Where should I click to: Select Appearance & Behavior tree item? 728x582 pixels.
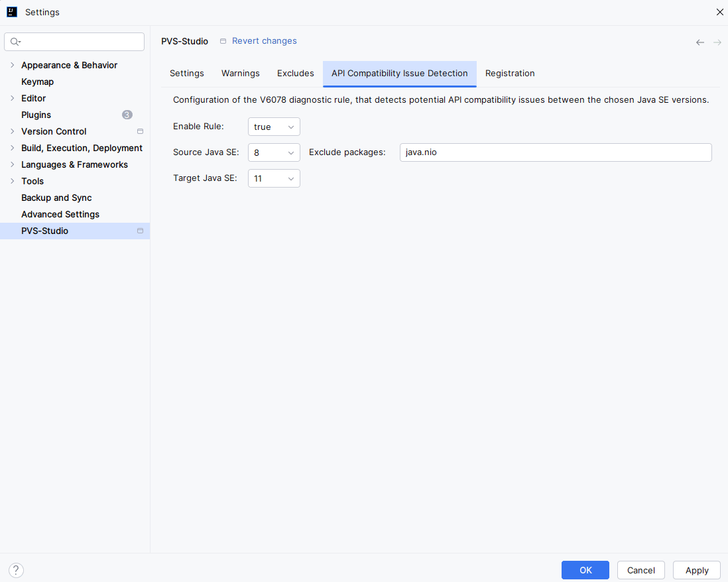pyautogui.click(x=75, y=65)
